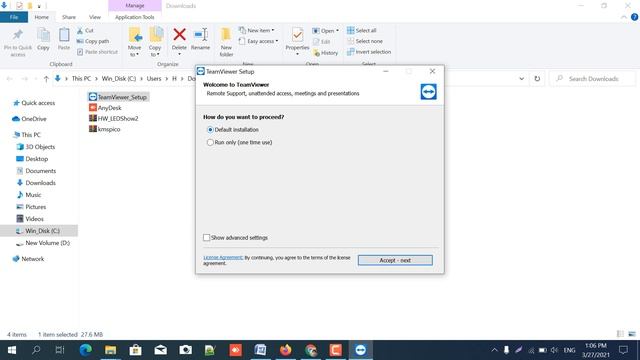
Task: Switch to the Home ribbon tab
Action: (x=41, y=17)
